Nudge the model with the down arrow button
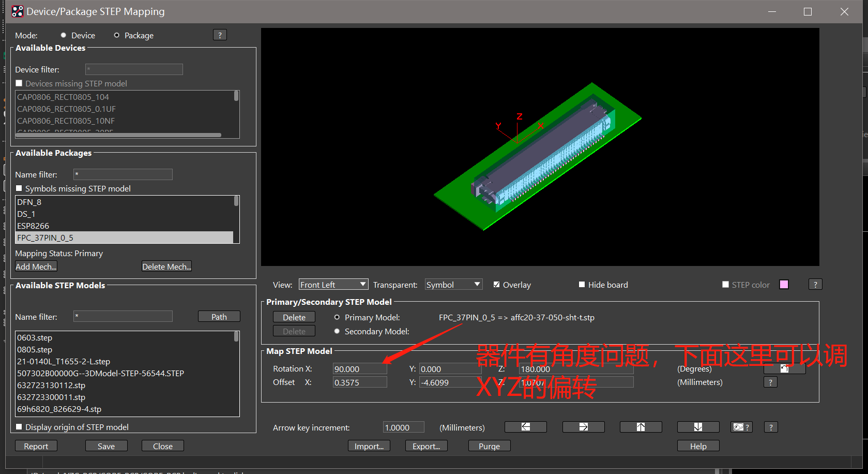Viewport: 868px width, 474px height. 698,427
